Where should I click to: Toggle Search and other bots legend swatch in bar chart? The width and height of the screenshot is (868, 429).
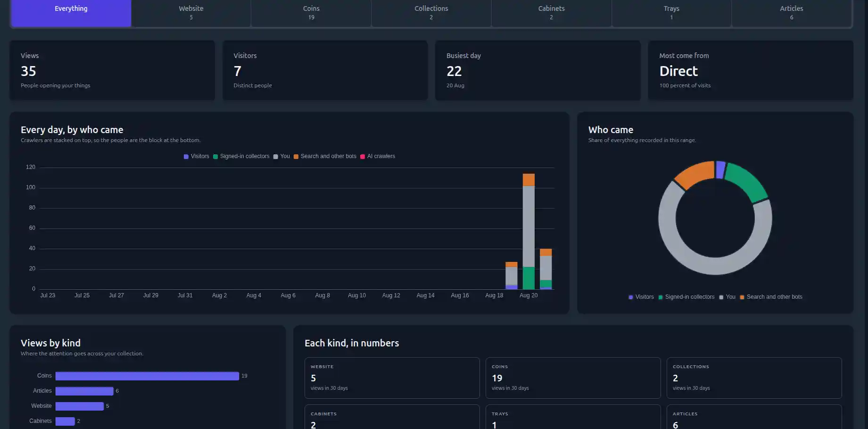click(x=296, y=157)
